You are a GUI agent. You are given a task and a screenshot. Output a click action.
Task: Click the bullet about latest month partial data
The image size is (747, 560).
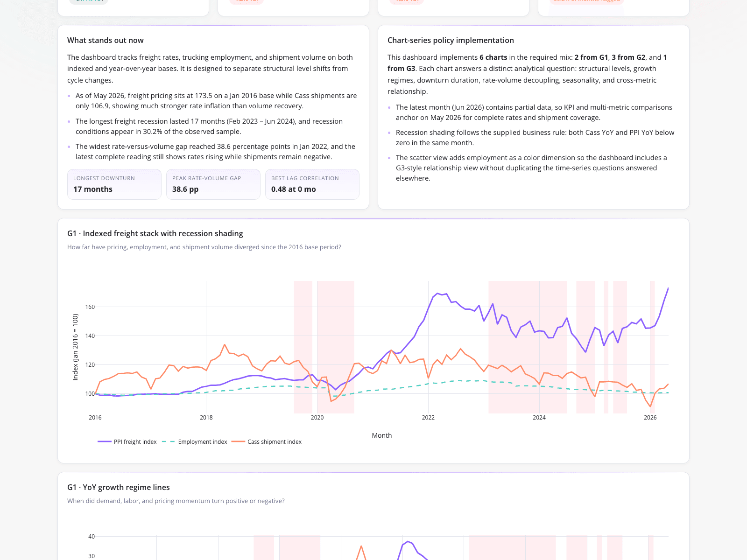[x=534, y=112]
